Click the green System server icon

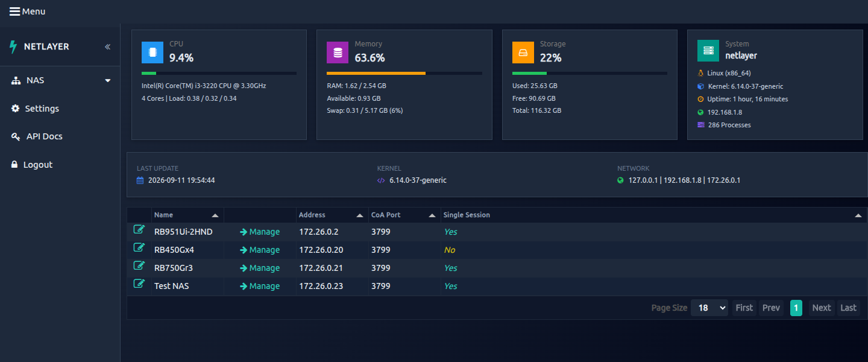coord(708,51)
